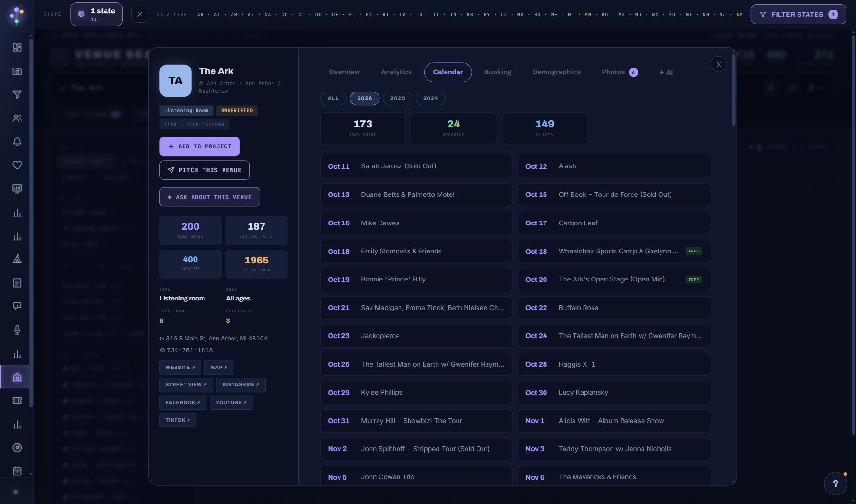Screen dimensions: 856x504
Task: Open the favorites heart icon in sidebar
Action: (17, 165)
